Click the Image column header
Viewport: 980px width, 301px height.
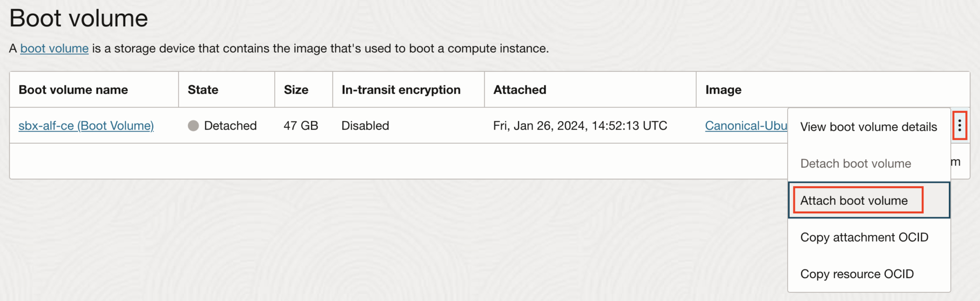(x=723, y=90)
